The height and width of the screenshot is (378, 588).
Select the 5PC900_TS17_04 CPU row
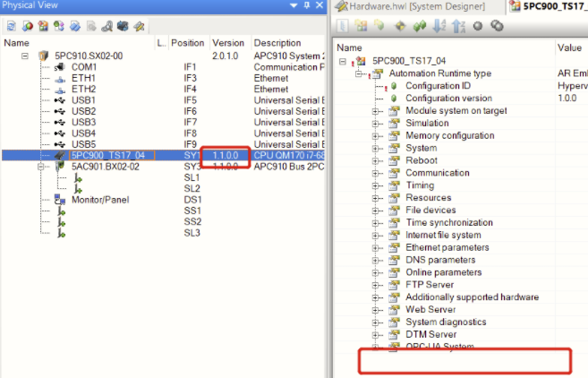coord(163,155)
